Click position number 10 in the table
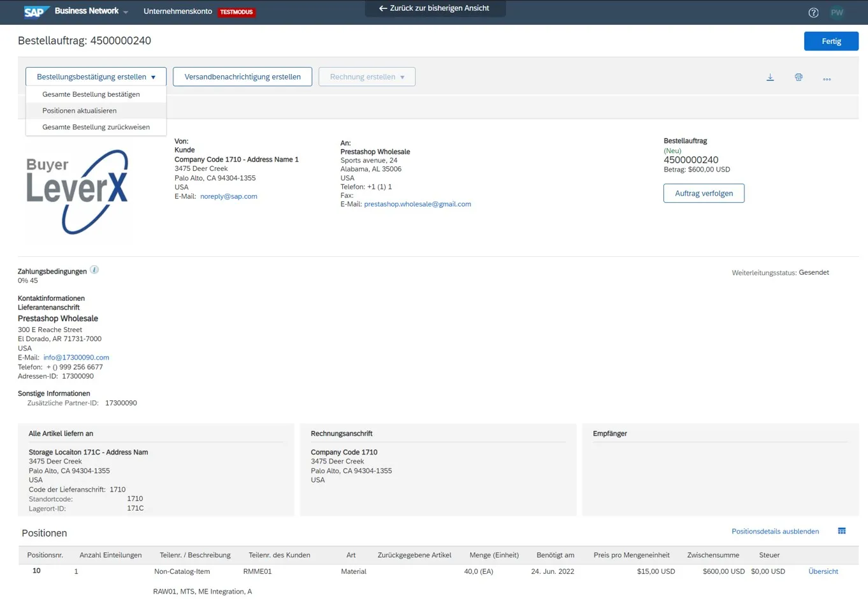Viewport: 868px width, 605px height. [x=36, y=571]
